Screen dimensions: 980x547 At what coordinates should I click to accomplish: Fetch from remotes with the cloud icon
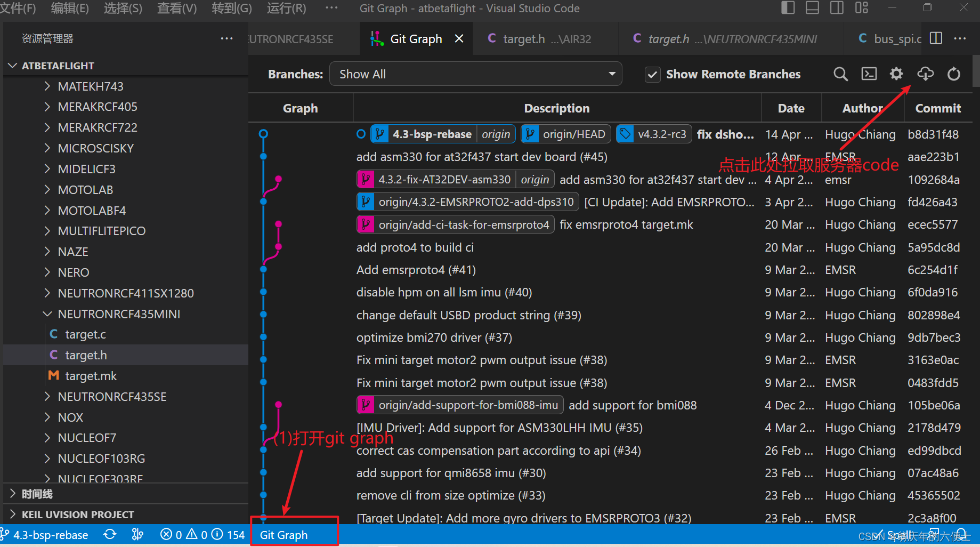coord(925,74)
